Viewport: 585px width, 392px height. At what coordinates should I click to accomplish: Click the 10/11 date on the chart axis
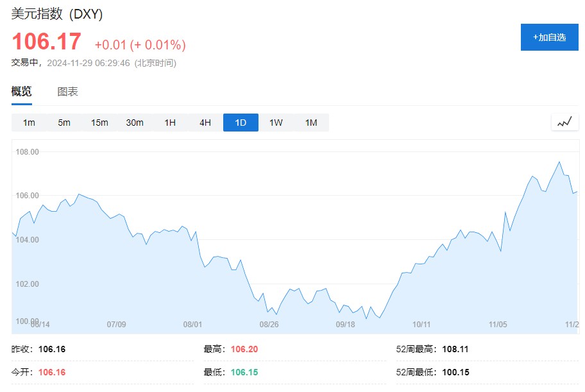[x=421, y=325]
